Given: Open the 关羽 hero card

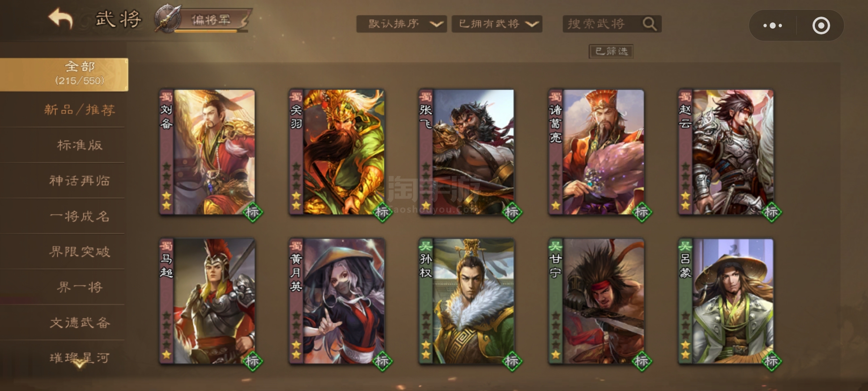Looking at the screenshot, I should pos(336,152).
